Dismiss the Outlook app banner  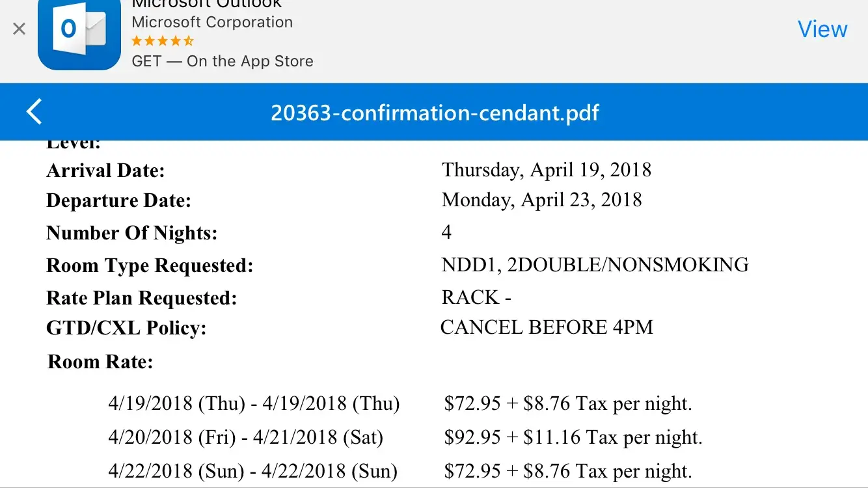point(20,29)
